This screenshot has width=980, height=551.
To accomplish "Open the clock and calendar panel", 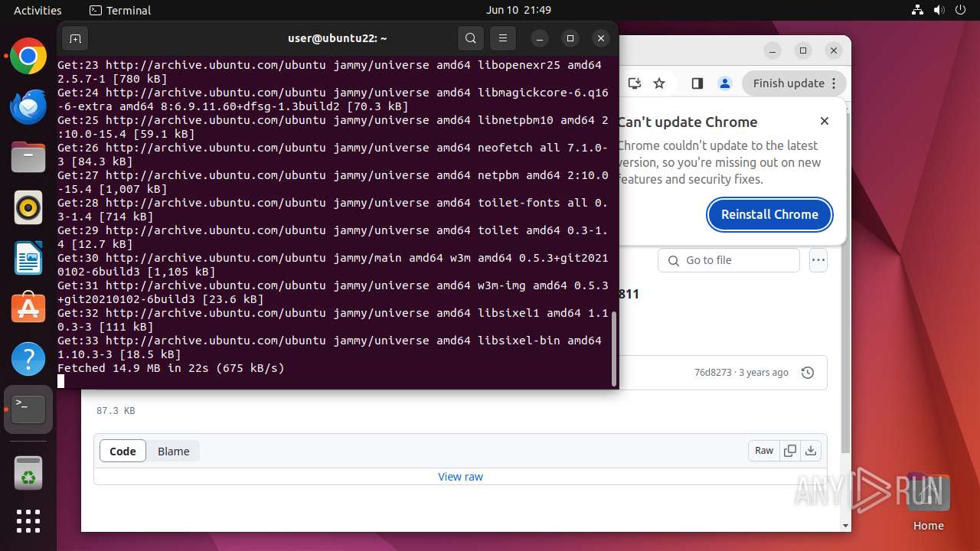I will click(518, 10).
